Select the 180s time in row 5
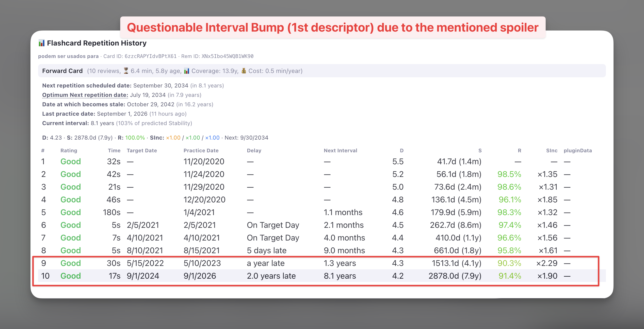644x329 pixels. 112,212
